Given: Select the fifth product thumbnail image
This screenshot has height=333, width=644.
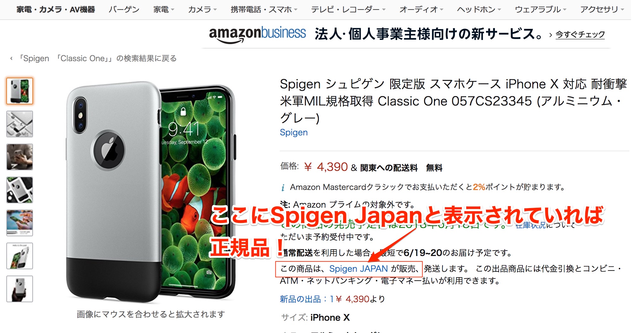Looking at the screenshot, I should 20,223.
